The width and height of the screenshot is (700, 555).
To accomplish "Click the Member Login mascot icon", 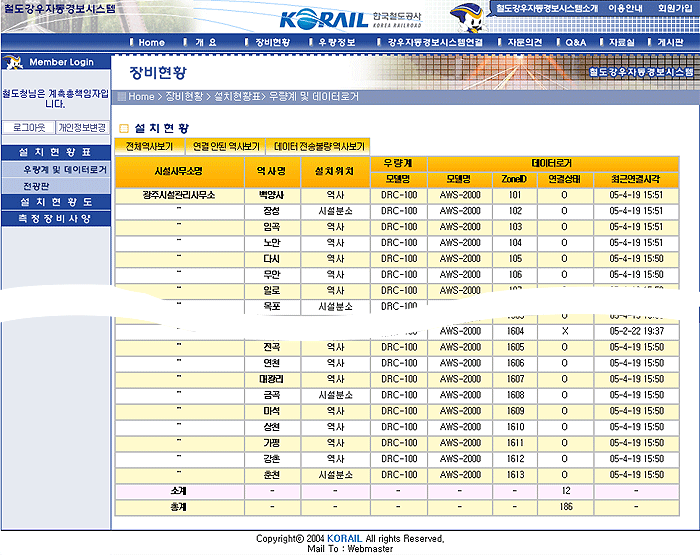I will (15, 62).
